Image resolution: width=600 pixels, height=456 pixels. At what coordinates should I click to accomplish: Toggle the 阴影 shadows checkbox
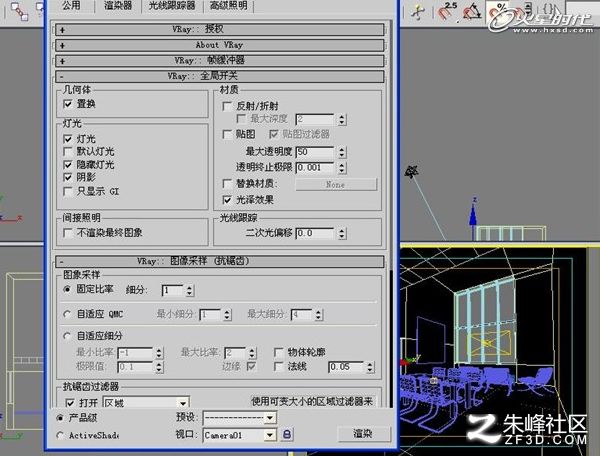click(x=68, y=177)
